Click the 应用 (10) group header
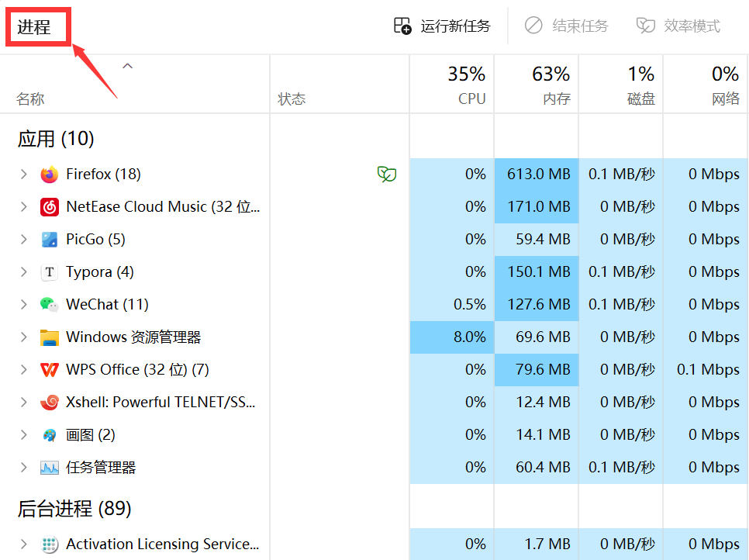Screen dimensions: 749x560 click(56, 139)
